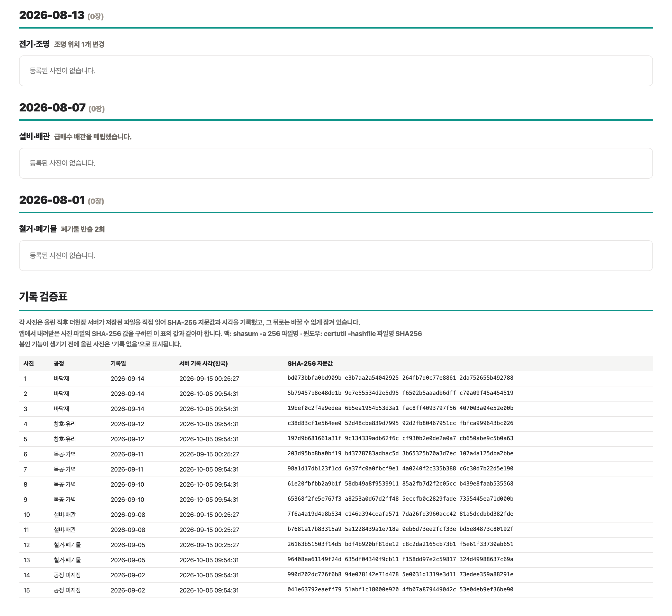Click the line about '기록 없음' display
This screenshot has width=672, height=616.
(x=100, y=344)
